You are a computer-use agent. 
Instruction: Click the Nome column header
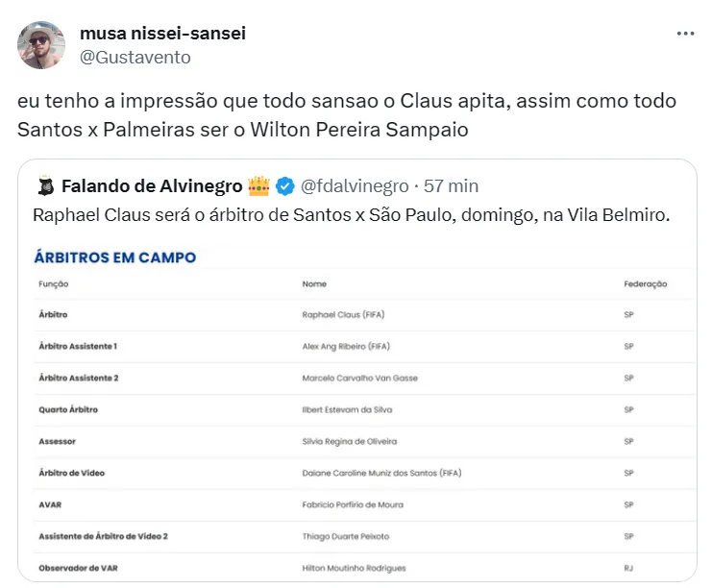[314, 284]
